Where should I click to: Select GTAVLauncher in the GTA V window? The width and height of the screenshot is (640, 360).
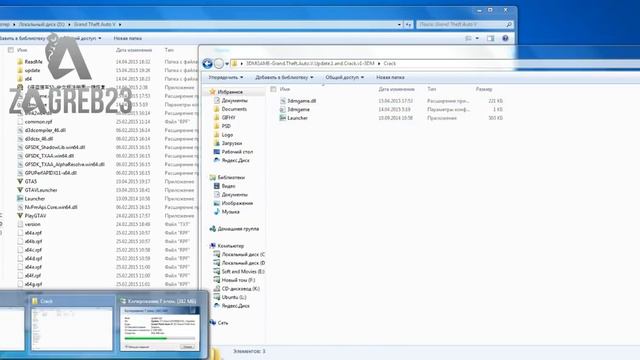(x=41, y=190)
